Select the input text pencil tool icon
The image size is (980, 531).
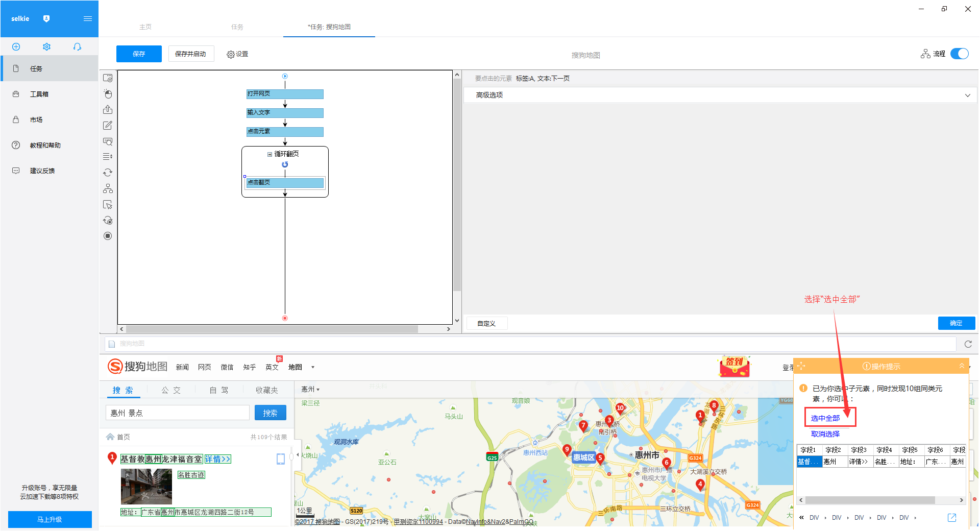[108, 126]
